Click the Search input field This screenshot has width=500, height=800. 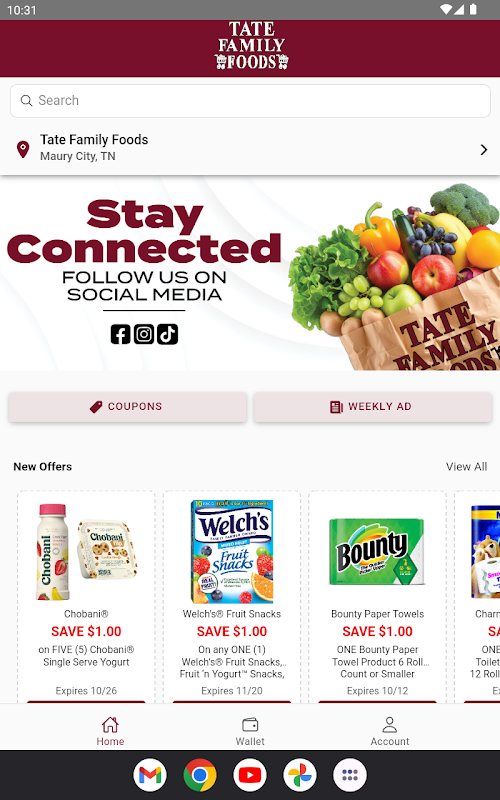point(250,101)
